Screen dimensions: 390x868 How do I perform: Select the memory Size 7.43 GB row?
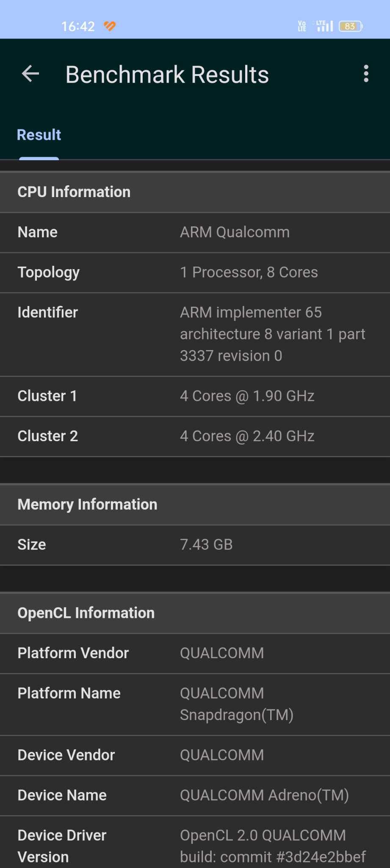click(195, 545)
